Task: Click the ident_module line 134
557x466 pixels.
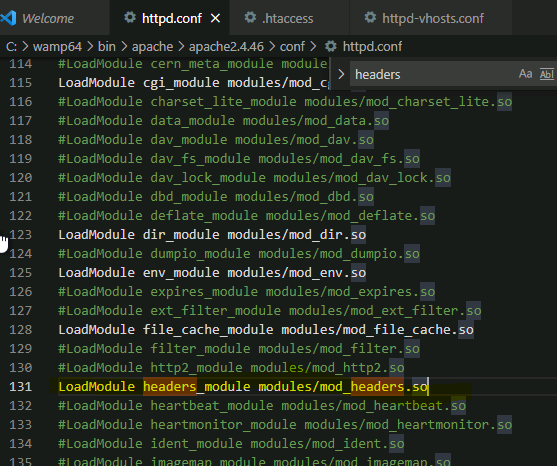Action: [x=231, y=444]
